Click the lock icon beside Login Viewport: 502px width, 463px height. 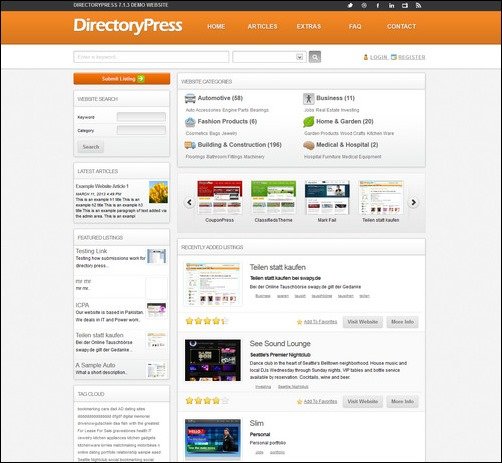pyautogui.click(x=366, y=57)
